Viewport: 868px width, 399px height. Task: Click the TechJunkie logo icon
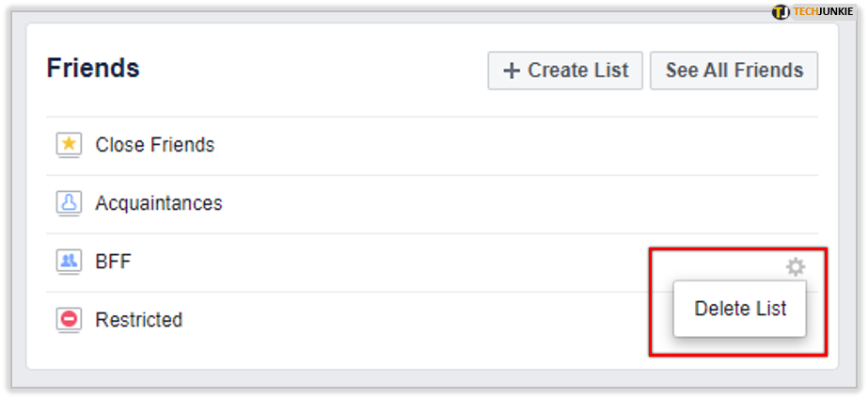click(781, 11)
